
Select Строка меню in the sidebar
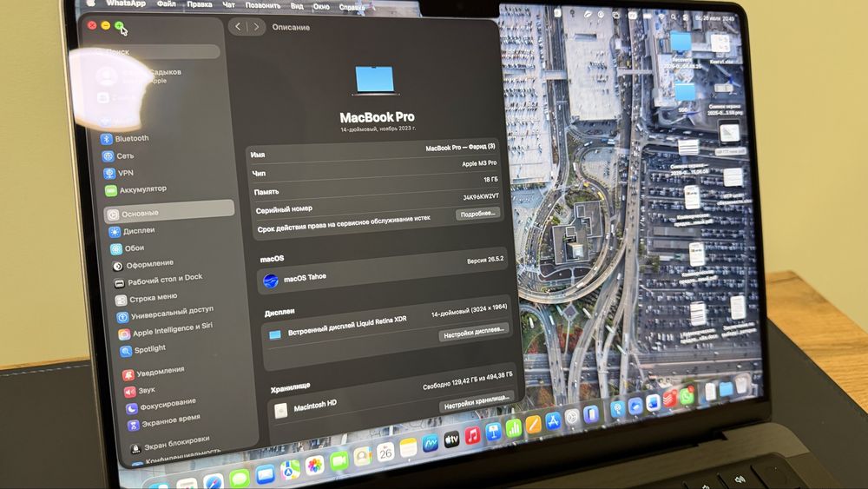(x=146, y=299)
